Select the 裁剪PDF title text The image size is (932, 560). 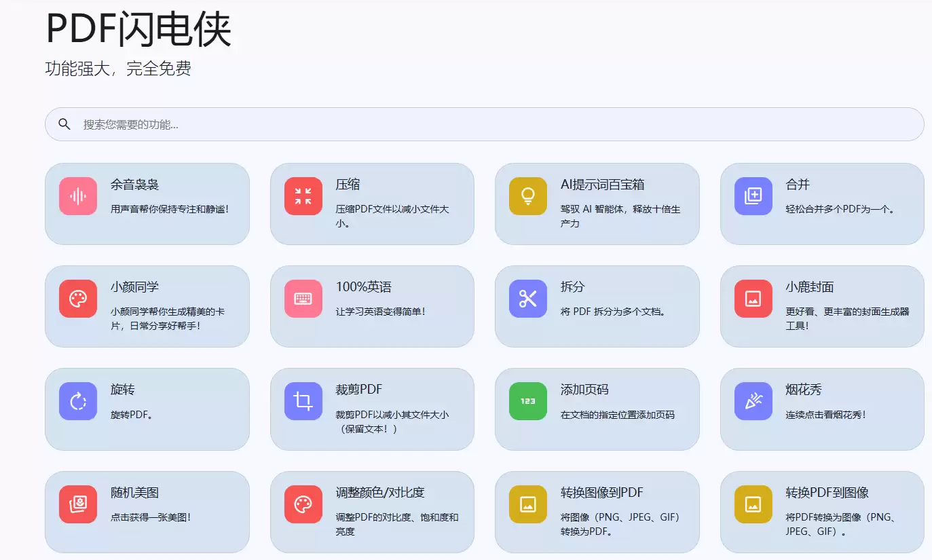(358, 390)
